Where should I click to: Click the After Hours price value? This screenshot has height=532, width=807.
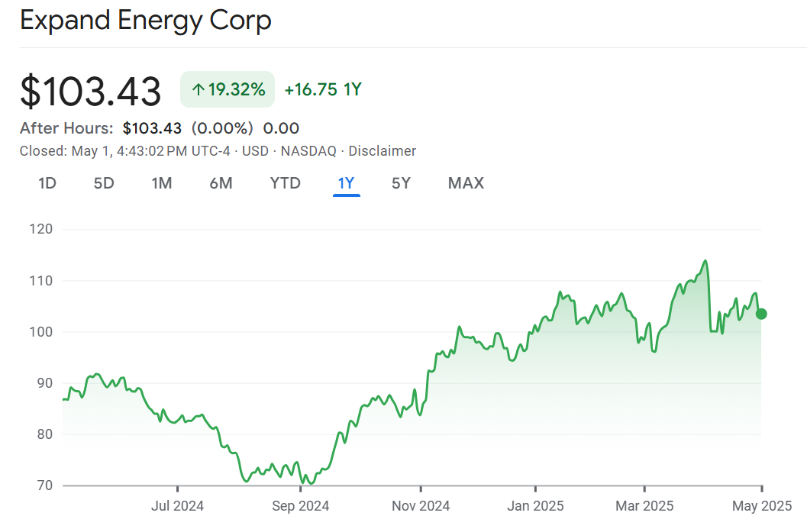152,128
